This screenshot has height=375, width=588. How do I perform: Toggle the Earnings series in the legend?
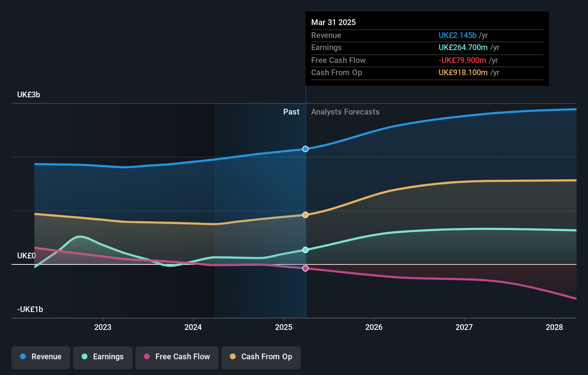pos(102,357)
